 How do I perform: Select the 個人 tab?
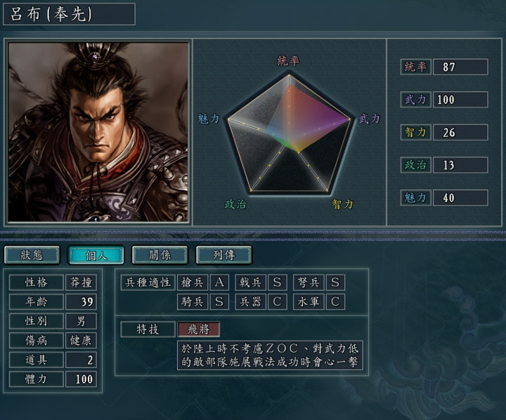96,255
